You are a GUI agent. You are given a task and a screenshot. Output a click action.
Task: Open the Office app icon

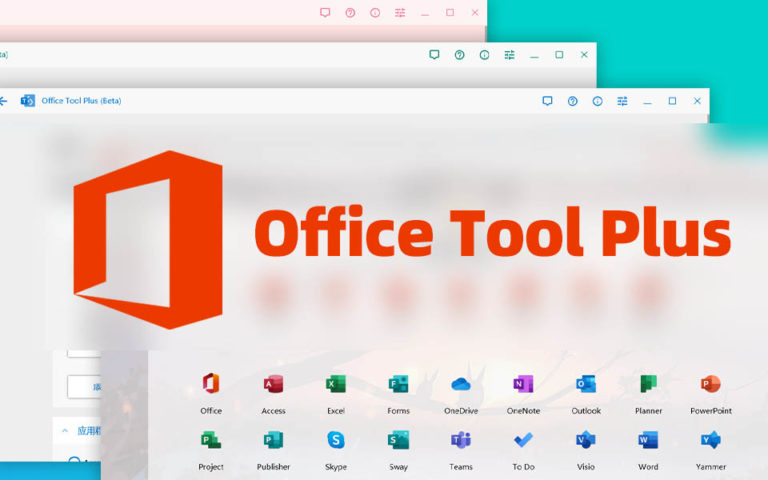tap(211, 384)
